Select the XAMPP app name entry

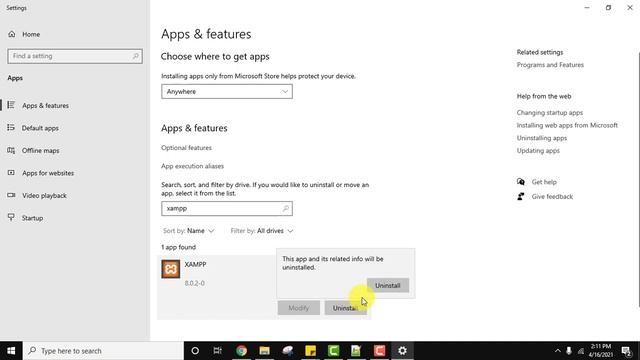click(x=195, y=264)
